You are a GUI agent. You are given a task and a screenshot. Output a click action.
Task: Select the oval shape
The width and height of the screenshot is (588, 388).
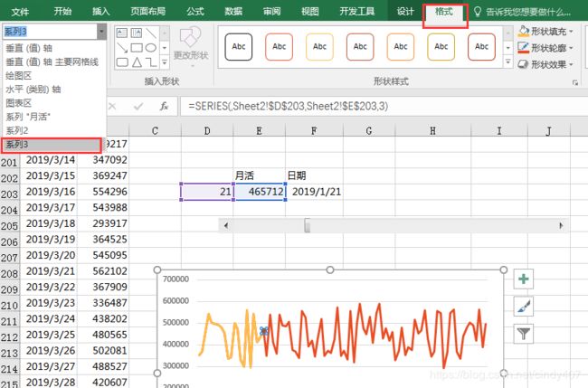click(151, 48)
